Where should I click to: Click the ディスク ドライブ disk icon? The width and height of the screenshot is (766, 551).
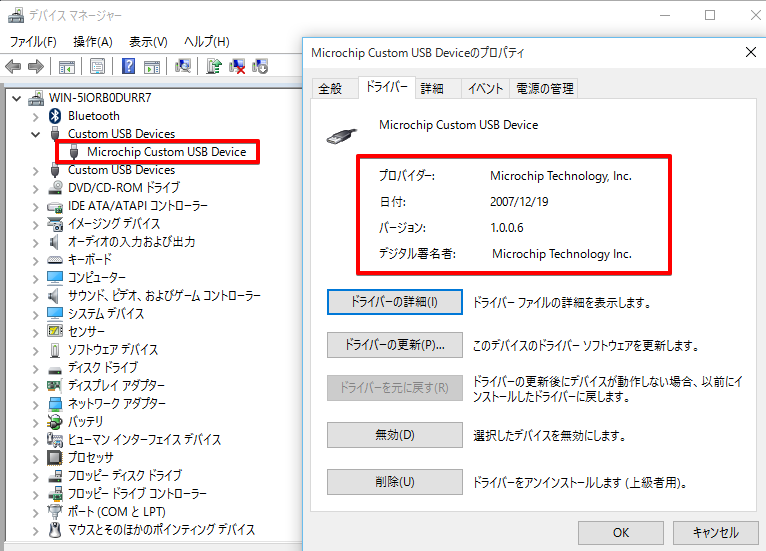pyautogui.click(x=55, y=369)
